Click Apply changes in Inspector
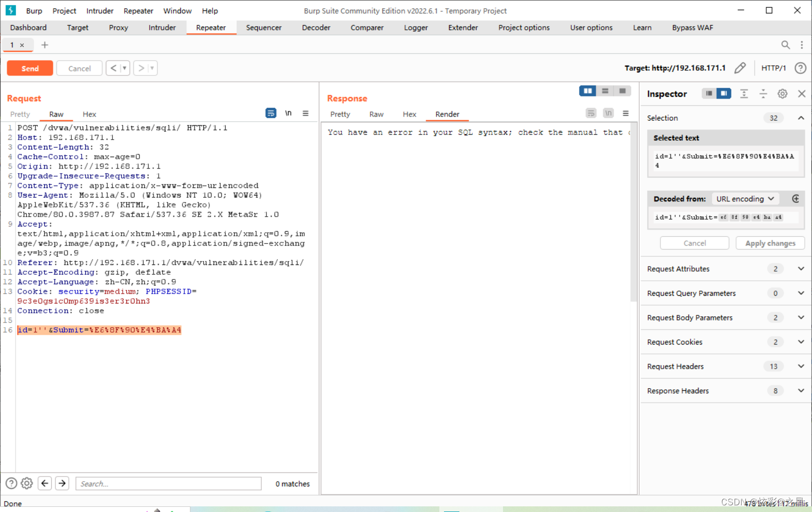This screenshot has height=512, width=812. (x=770, y=243)
